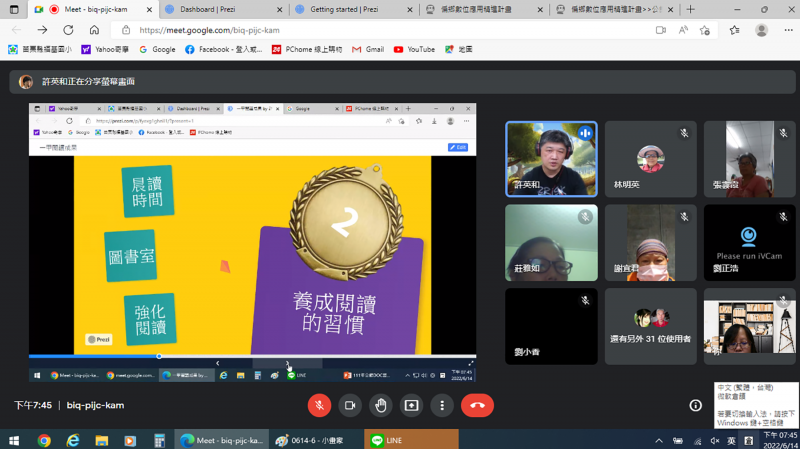Viewport: 800px width, 449px height.
Task: Unmute the microphone in Meet controls
Action: 319,405
